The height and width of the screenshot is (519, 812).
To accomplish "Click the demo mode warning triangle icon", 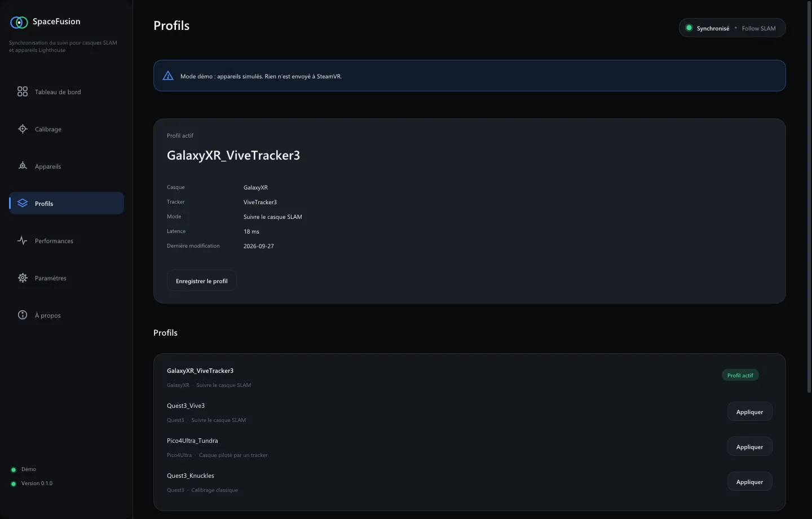I will 168,76.
